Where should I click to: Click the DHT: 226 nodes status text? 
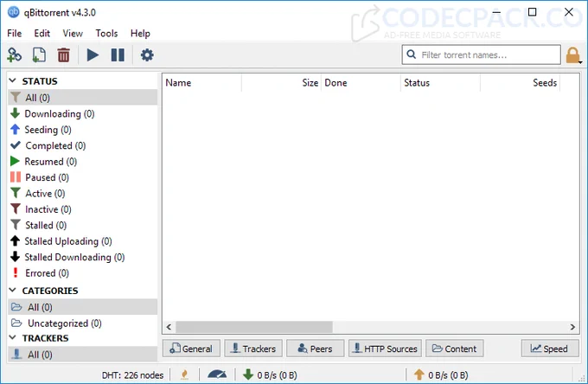click(x=132, y=375)
